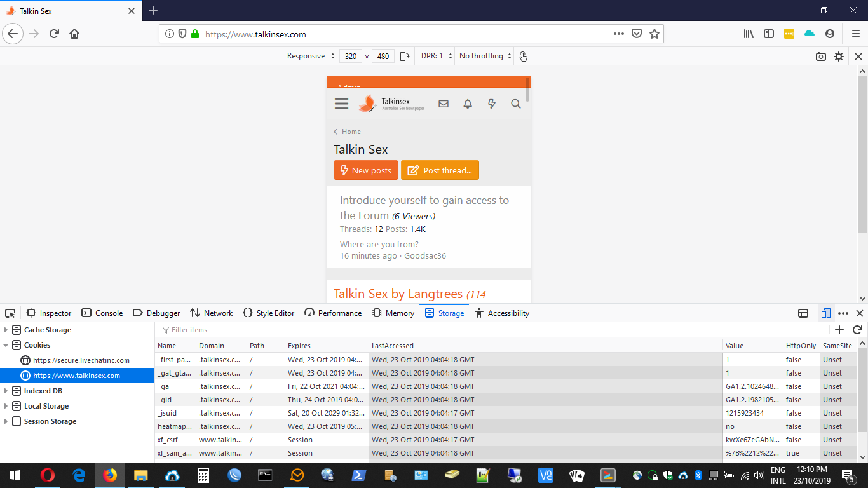868x488 pixels.
Task: Reload the current page
Action: 54,34
